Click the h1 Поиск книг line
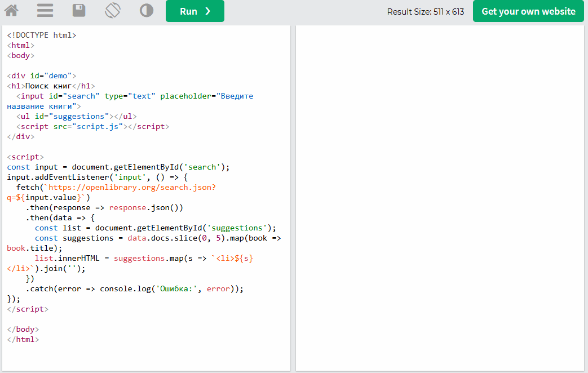The height and width of the screenshot is (373, 588). pos(51,86)
